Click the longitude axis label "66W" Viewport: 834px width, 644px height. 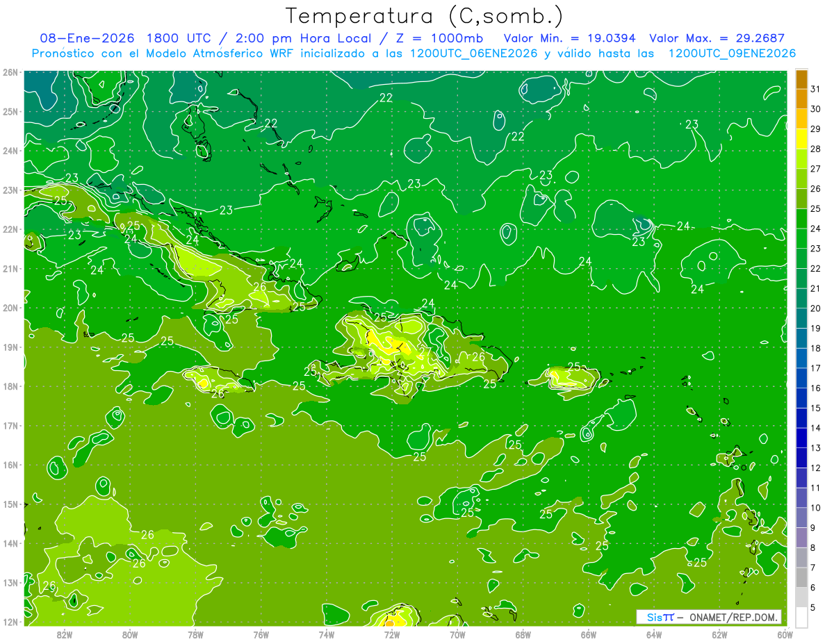pos(588,634)
